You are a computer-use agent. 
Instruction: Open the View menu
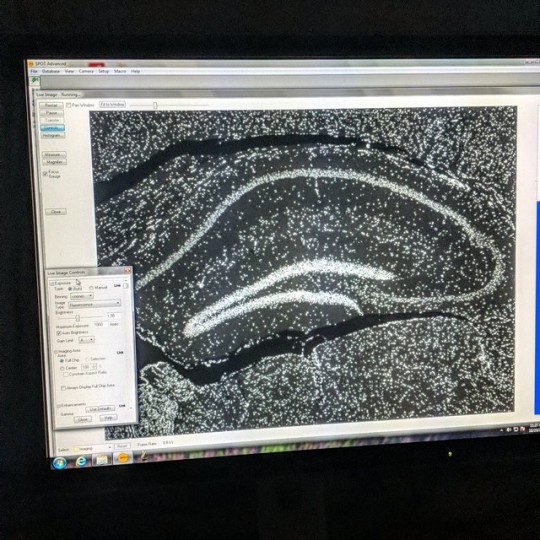(x=69, y=71)
